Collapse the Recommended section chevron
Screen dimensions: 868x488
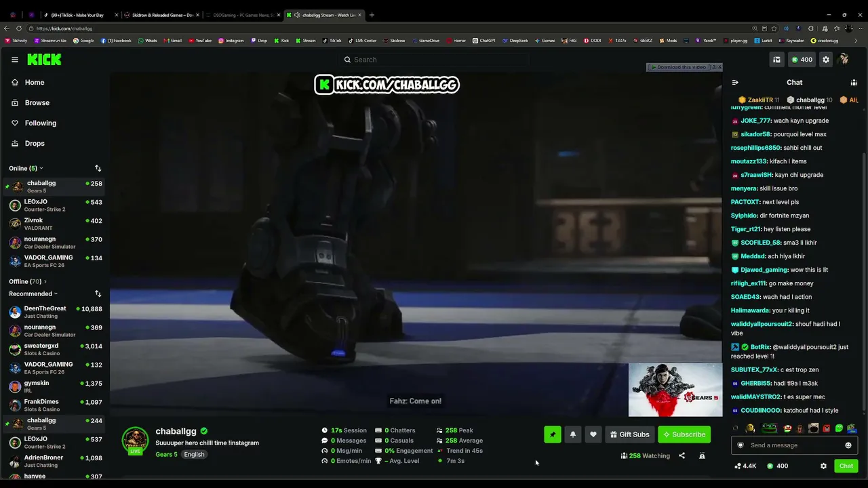(56, 293)
